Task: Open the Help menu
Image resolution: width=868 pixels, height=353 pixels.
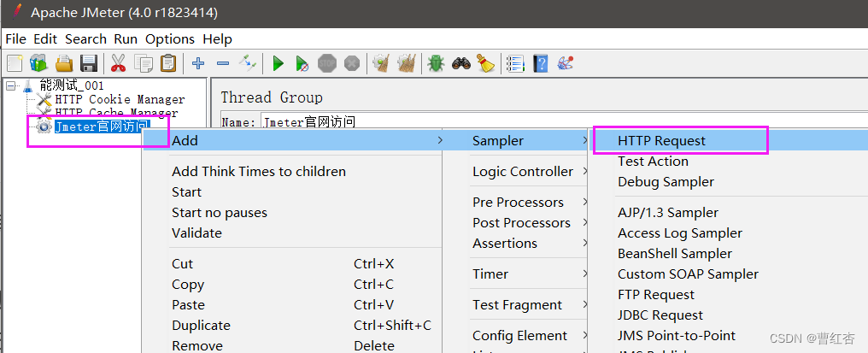Action: pyautogui.click(x=218, y=39)
